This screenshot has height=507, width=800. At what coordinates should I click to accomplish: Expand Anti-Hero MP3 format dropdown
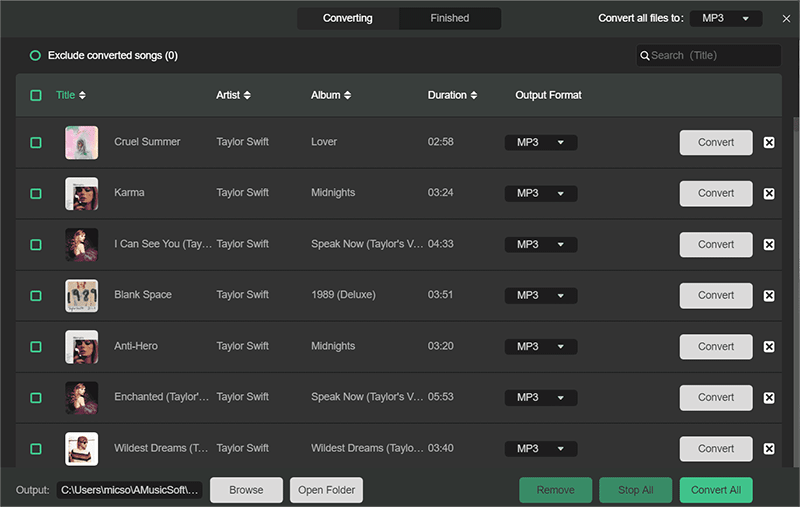(541, 346)
